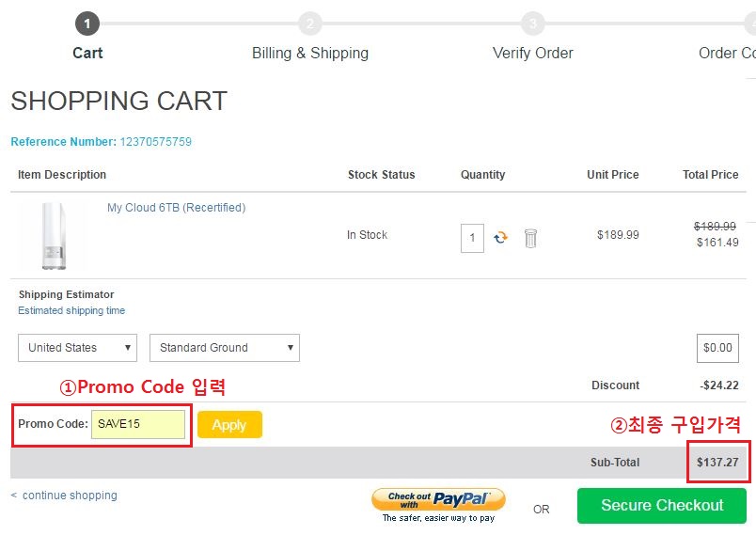Screen dimensions: 756x535
Task: Click Estimated shipping time link
Action: pos(71,310)
